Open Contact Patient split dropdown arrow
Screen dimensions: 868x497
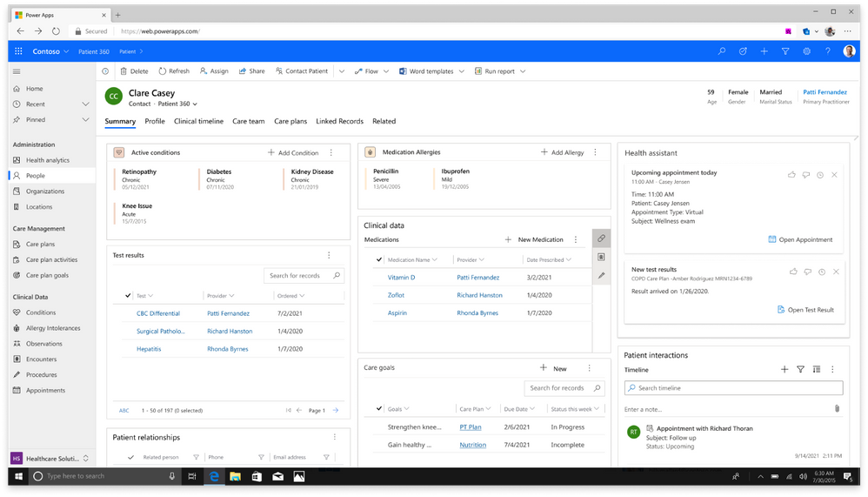(x=342, y=71)
